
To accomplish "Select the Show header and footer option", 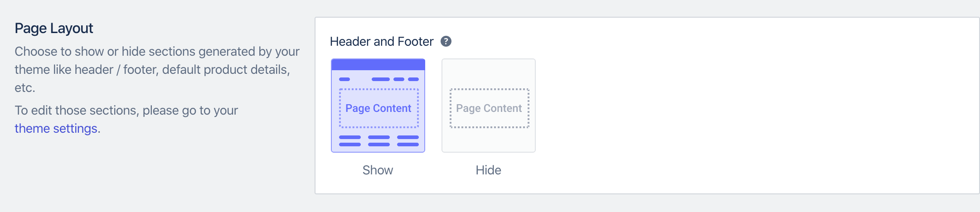I will [378, 106].
